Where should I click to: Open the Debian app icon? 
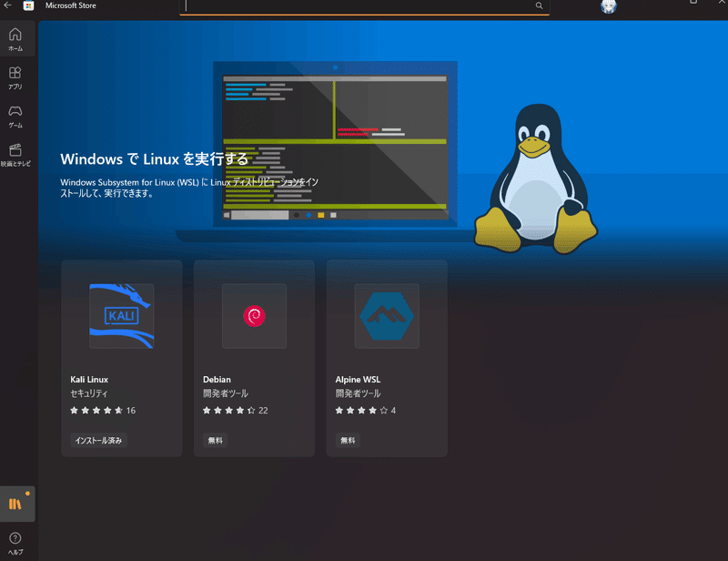click(254, 316)
